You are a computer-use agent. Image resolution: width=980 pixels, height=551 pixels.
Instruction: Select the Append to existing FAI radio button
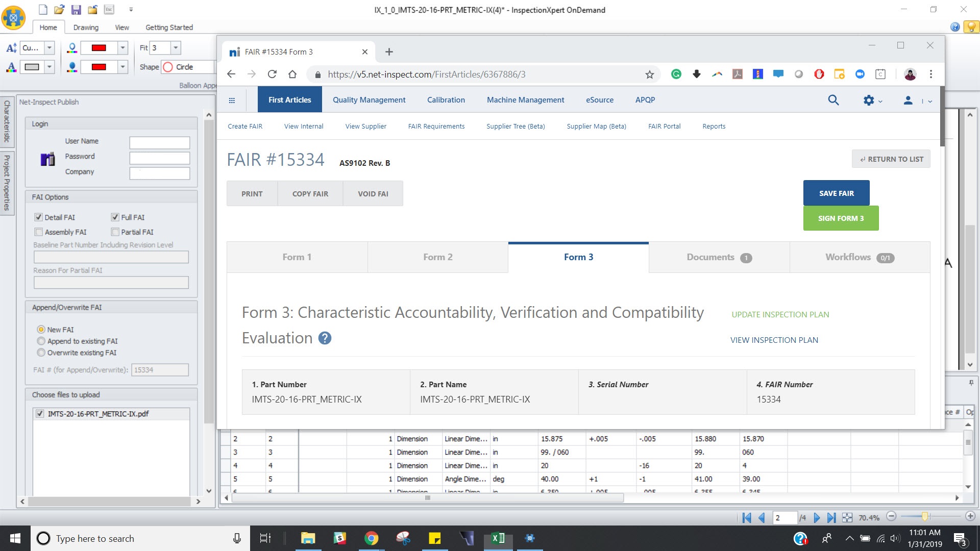pos(41,341)
